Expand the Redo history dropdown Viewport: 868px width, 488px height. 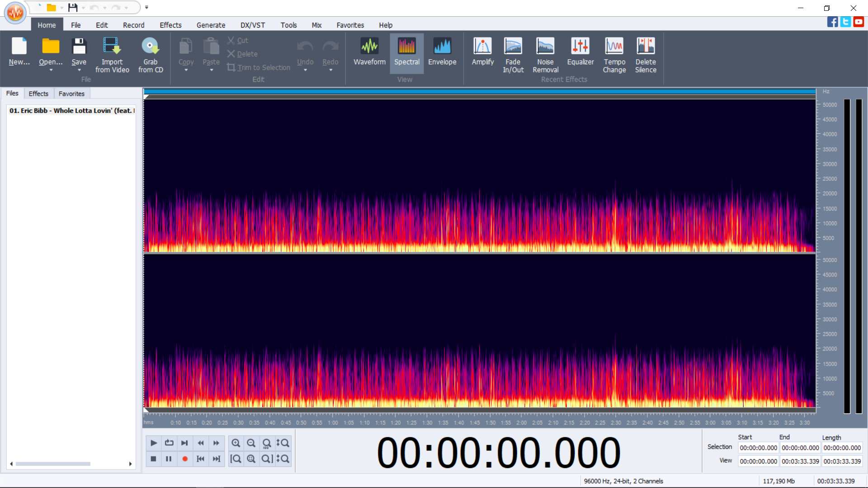(x=330, y=70)
